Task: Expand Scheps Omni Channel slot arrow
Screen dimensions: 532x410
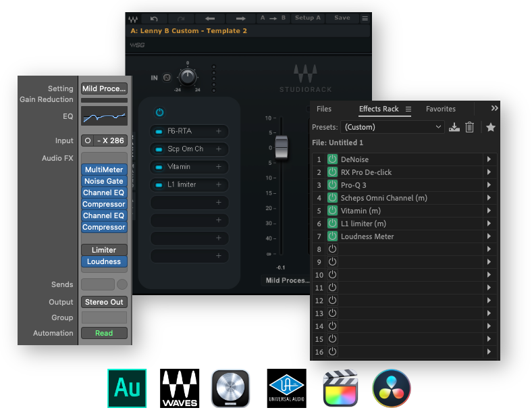Action: 489,198
